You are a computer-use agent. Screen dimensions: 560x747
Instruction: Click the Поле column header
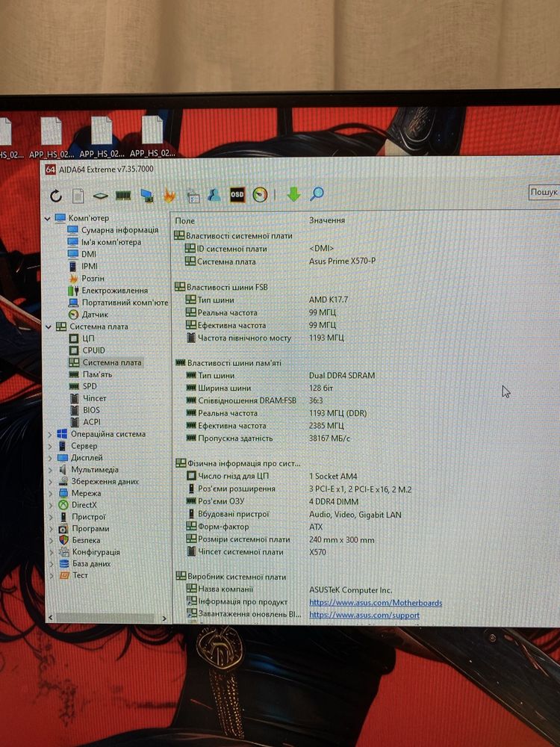coord(184,220)
